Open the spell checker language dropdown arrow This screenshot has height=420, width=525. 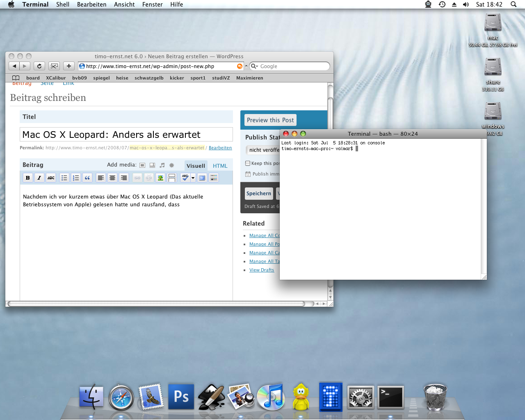193,178
